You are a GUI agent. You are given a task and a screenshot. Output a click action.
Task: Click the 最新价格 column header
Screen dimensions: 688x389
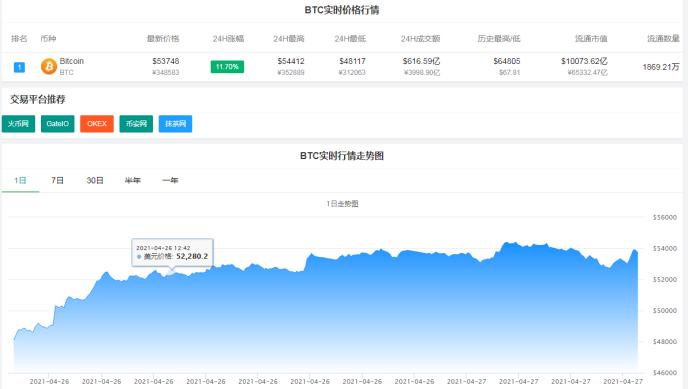point(163,39)
